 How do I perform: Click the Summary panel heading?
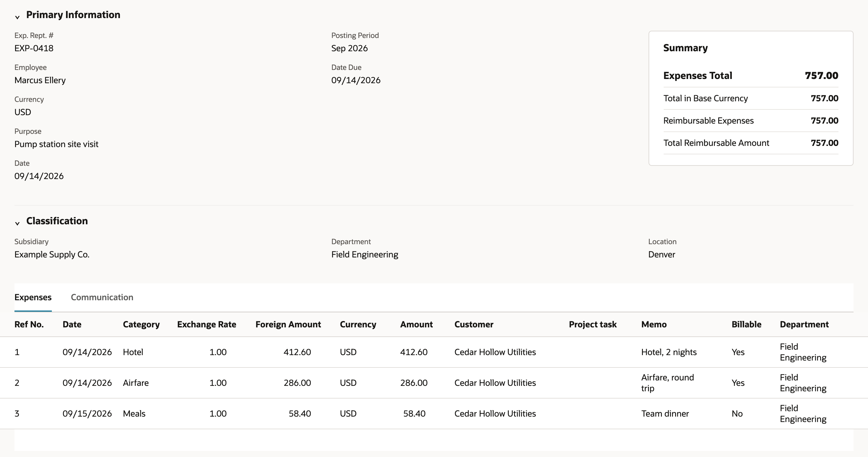685,48
